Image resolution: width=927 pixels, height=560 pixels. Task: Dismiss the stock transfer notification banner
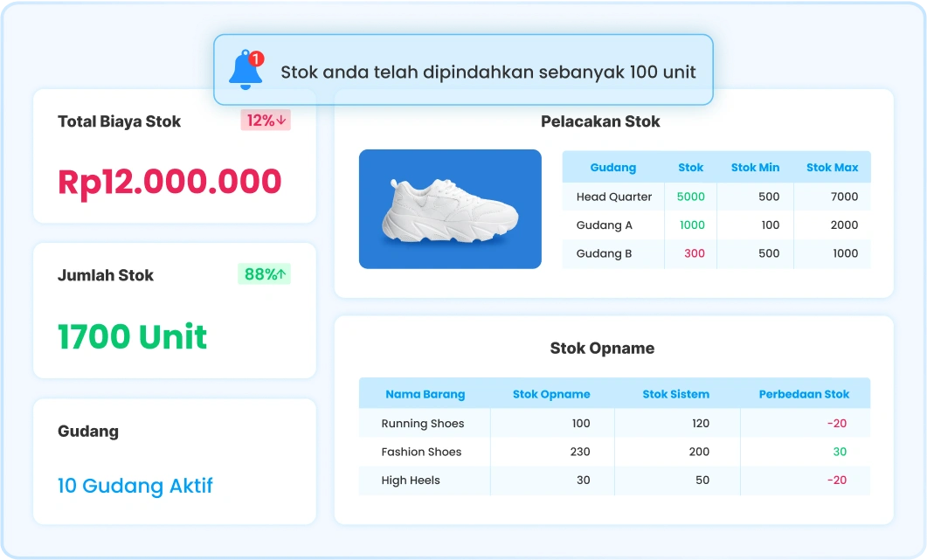point(488,73)
